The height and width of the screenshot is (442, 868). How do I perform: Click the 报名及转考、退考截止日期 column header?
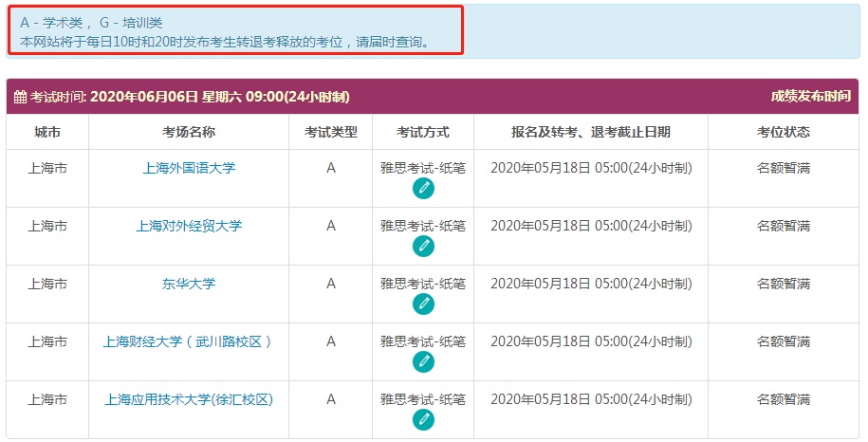591,132
